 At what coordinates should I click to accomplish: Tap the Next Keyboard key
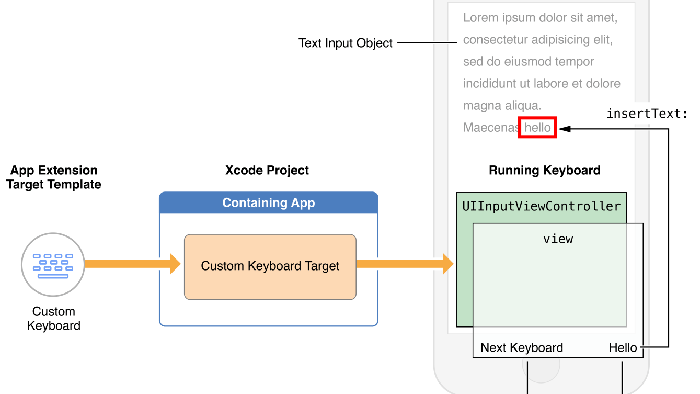tap(521, 348)
